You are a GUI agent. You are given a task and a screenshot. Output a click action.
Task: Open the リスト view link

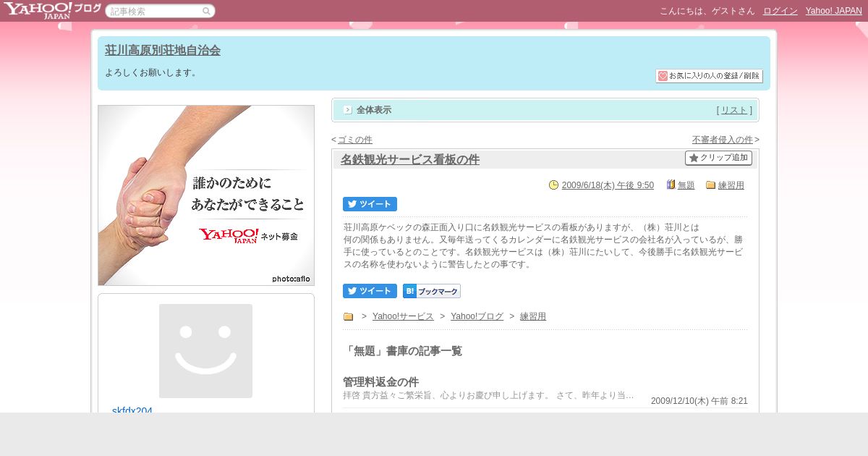pyautogui.click(x=734, y=110)
